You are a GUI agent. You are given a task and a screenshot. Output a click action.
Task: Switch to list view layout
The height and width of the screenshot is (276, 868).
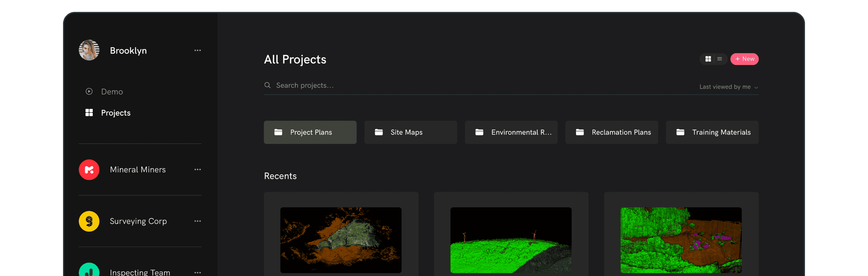[x=719, y=59]
